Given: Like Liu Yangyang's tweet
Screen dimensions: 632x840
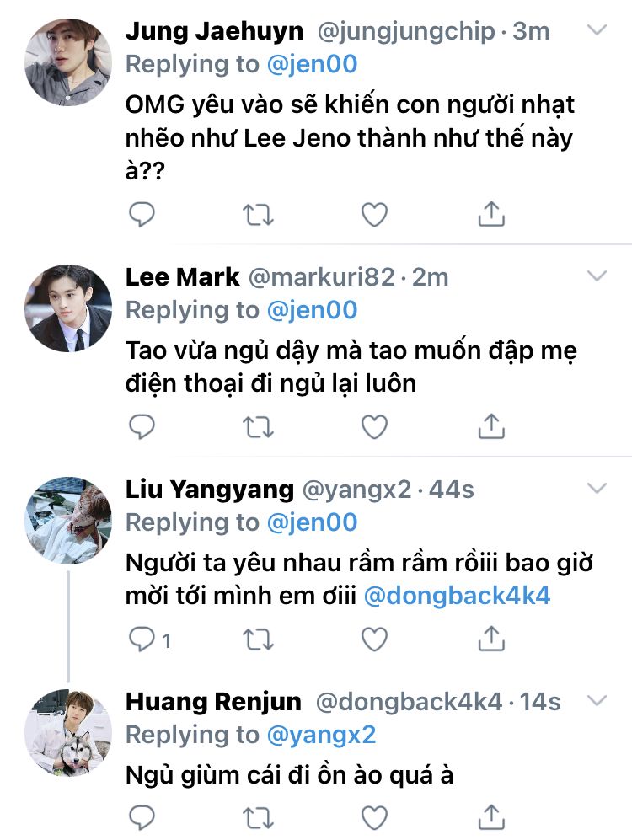Looking at the screenshot, I should click(x=373, y=640).
